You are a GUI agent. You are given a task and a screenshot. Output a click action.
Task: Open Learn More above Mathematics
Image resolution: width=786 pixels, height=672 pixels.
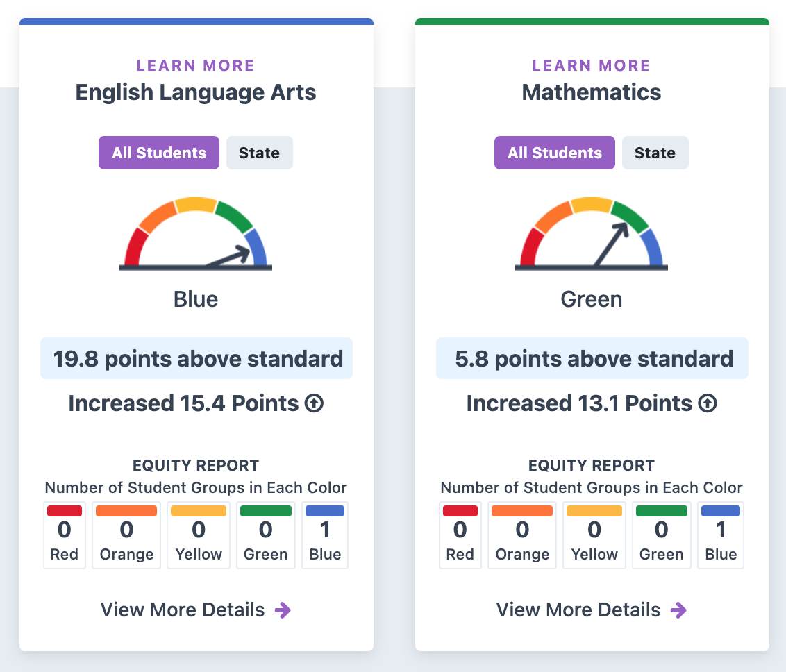tap(592, 66)
